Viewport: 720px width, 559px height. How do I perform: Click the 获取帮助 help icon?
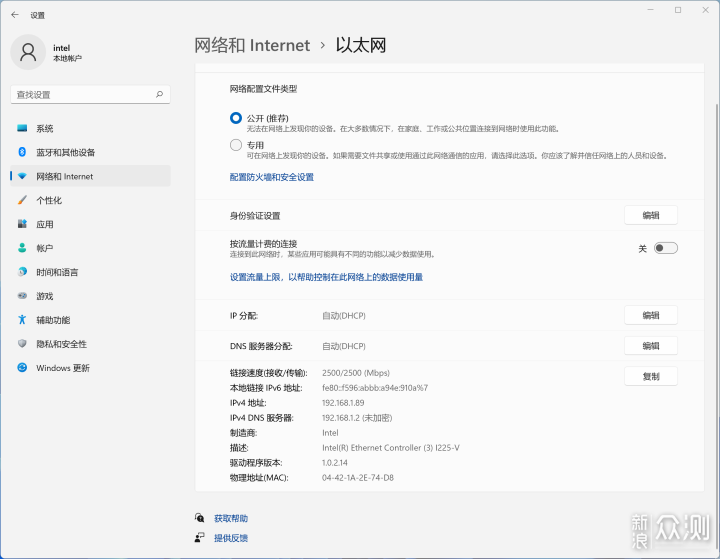point(199,518)
